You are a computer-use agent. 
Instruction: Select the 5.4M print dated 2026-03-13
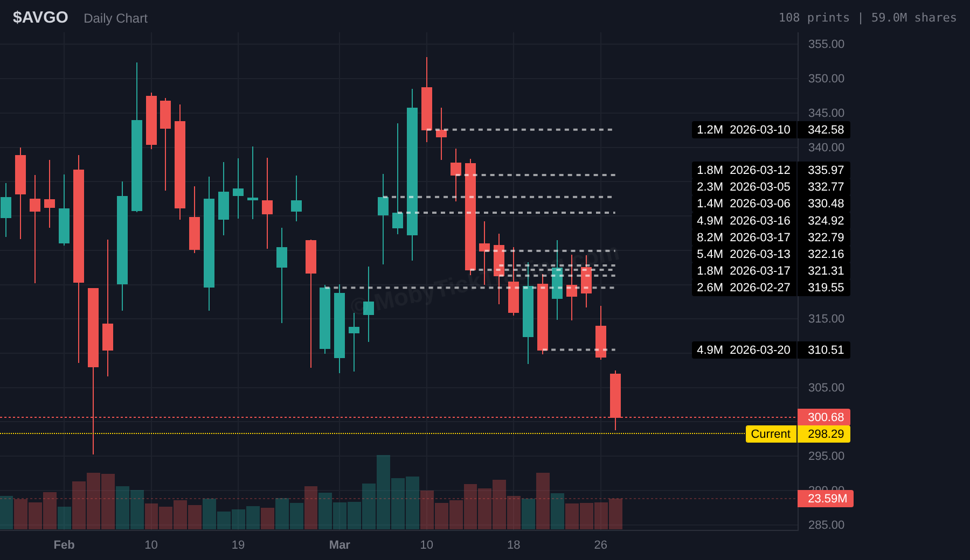743,254
